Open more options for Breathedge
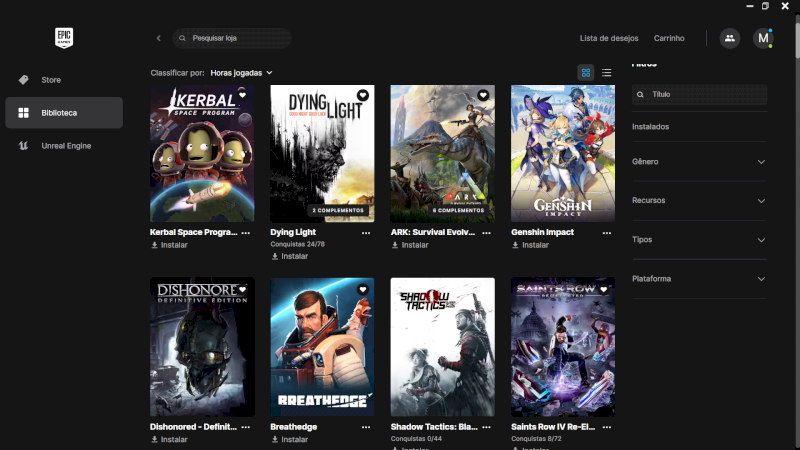800x450 pixels. click(366, 427)
